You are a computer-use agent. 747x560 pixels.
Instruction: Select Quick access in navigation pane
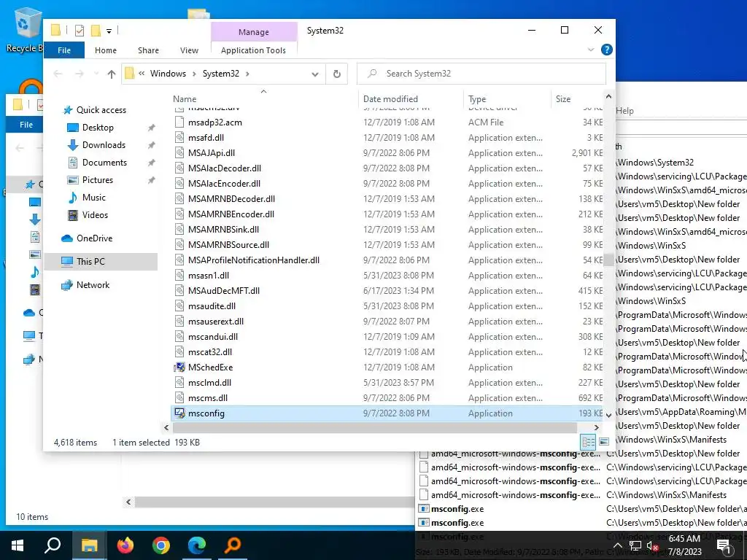101,110
